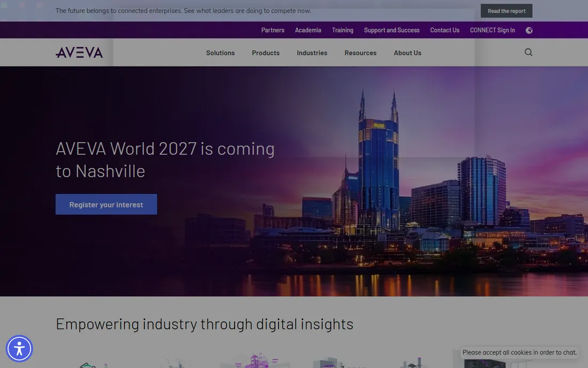
Task: Click the globe language selector icon
Action: pyautogui.click(x=529, y=30)
